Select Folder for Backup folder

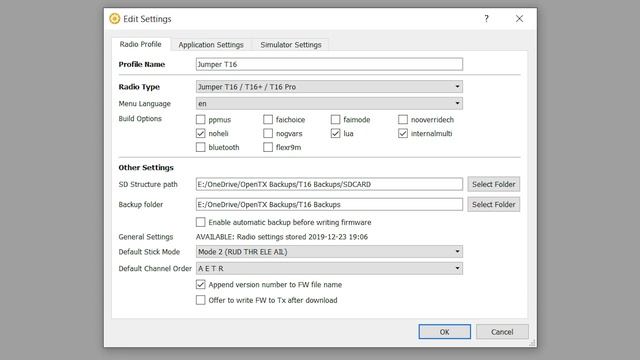493,204
